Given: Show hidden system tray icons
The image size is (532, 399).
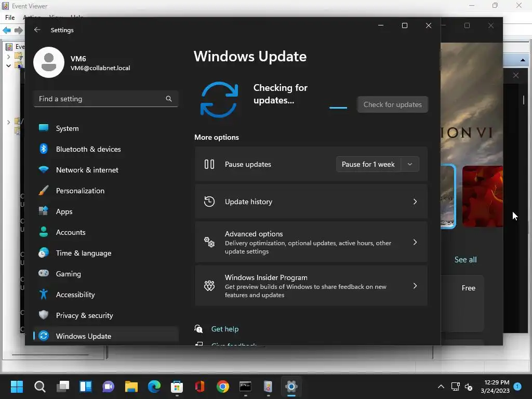Looking at the screenshot, I should click(x=441, y=387).
